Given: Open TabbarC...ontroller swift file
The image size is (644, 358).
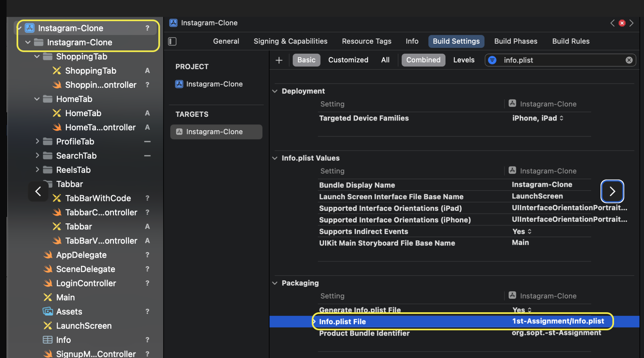Looking at the screenshot, I should (x=101, y=212).
